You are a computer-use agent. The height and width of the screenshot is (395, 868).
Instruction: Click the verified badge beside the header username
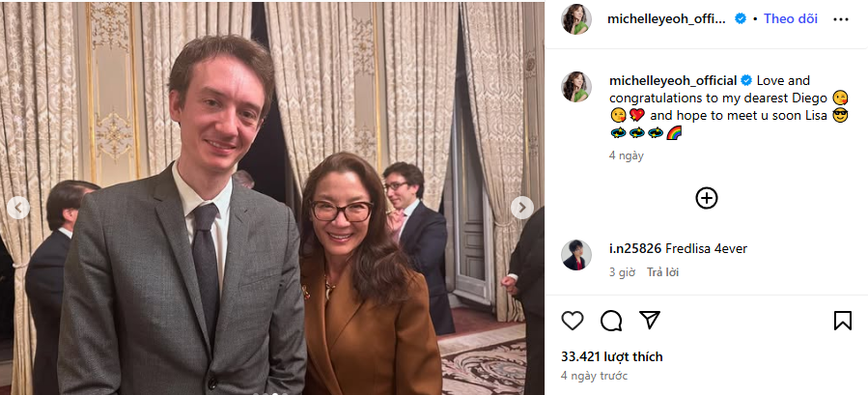(741, 18)
